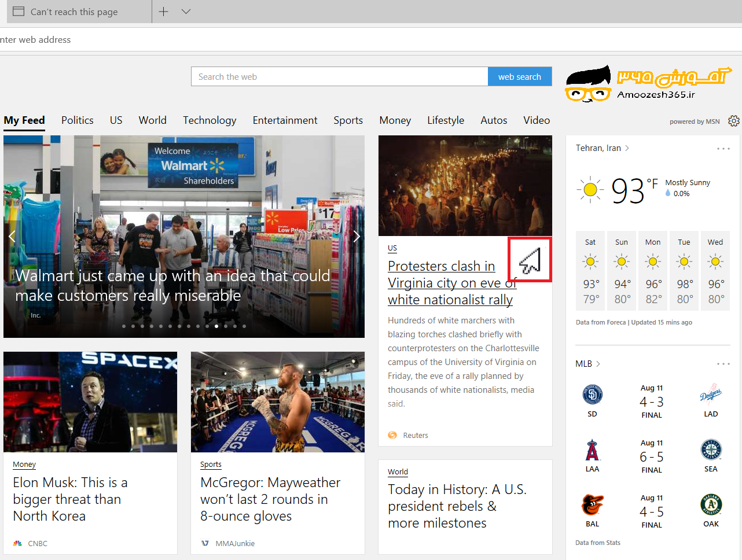This screenshot has height=560, width=742.
Task: Open the Entertainment tab
Action: pos(285,120)
